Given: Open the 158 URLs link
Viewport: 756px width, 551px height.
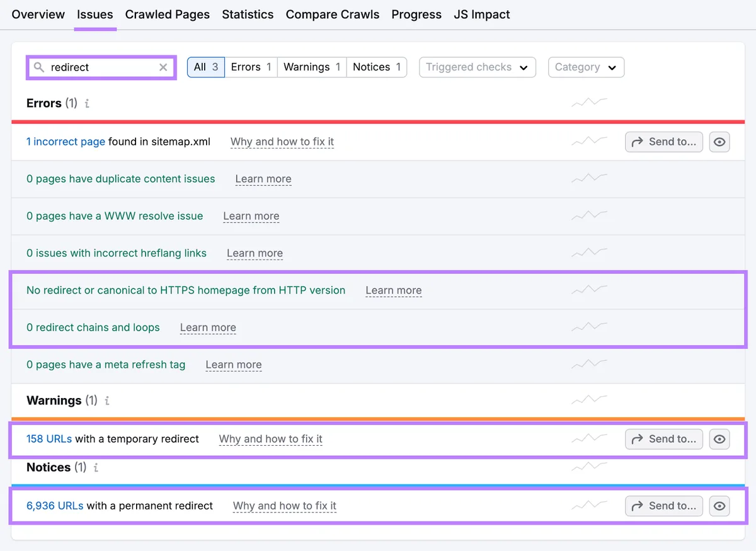Looking at the screenshot, I should 49,439.
